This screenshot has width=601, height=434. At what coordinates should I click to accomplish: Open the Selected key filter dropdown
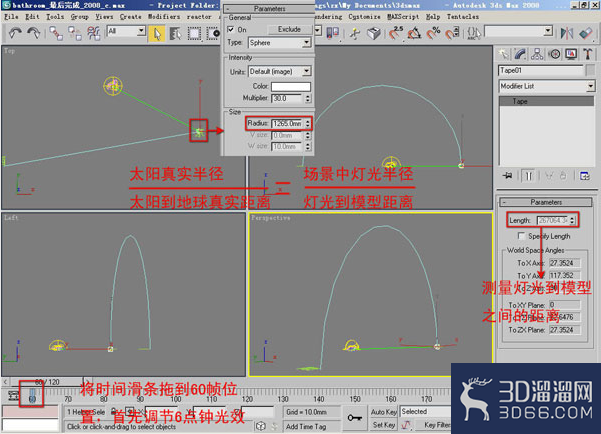point(425,411)
